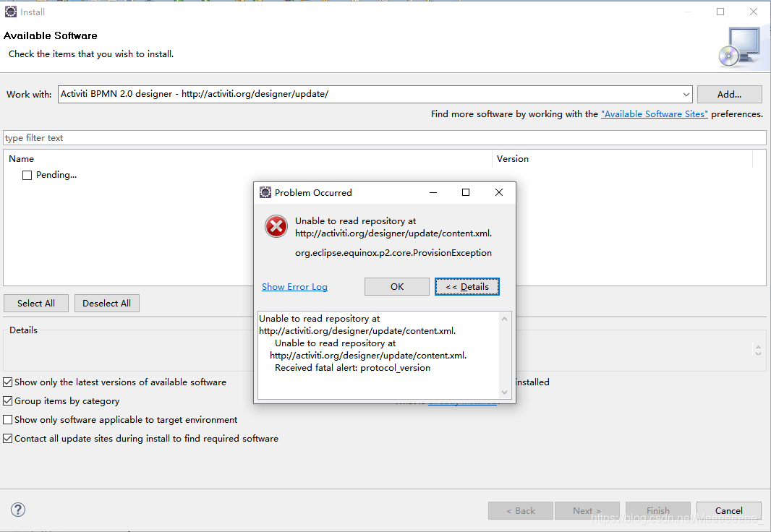Click the Work with URL input field

tap(369, 94)
